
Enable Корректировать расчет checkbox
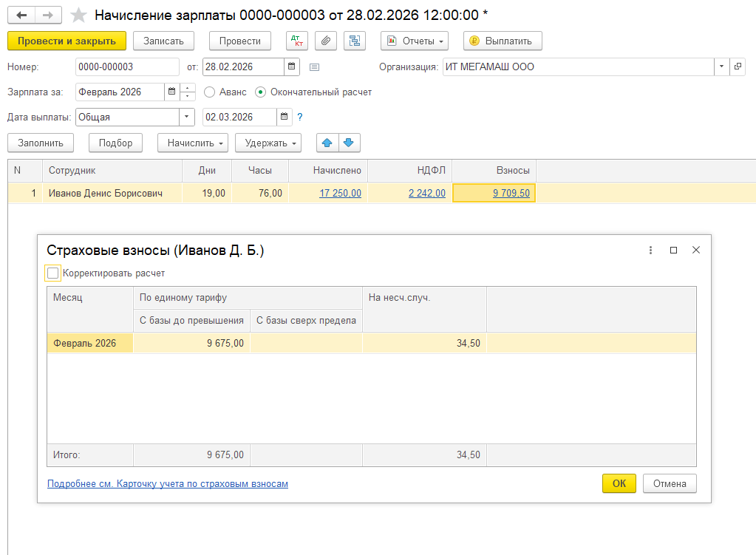53,273
